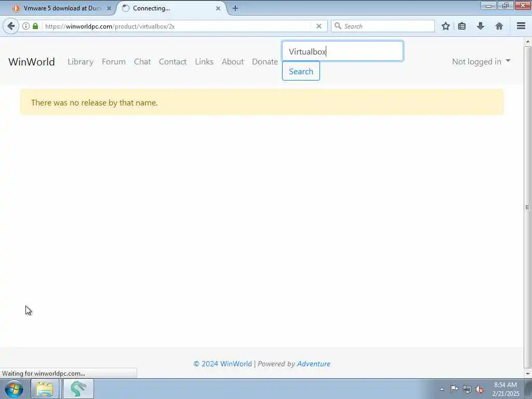532x399 pixels.
Task: Open the Firefox hamburger menu
Action: 521,26
